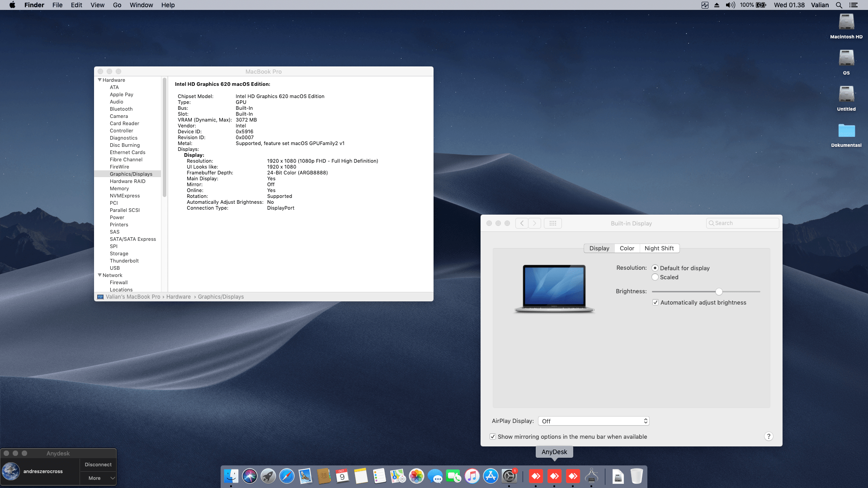Select Firewall under Network

[x=119, y=282]
